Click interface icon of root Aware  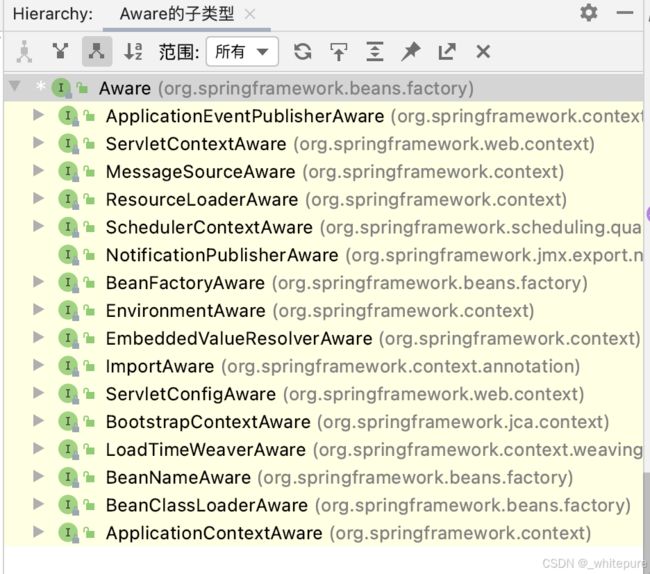pos(61,88)
